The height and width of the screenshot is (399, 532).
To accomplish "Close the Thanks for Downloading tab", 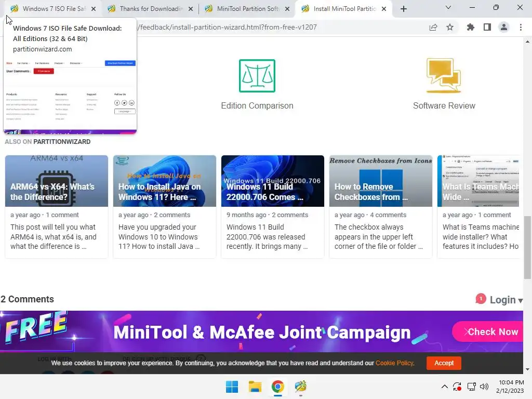I will pos(191,9).
